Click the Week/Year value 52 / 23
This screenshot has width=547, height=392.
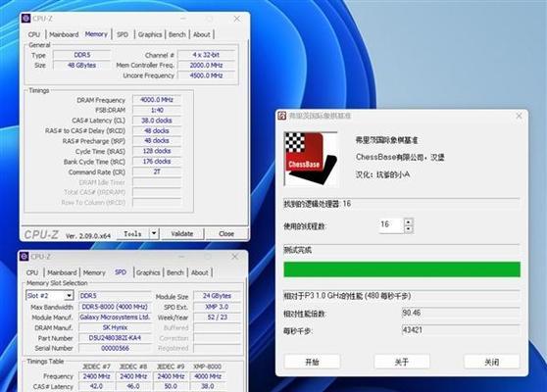click(x=217, y=318)
